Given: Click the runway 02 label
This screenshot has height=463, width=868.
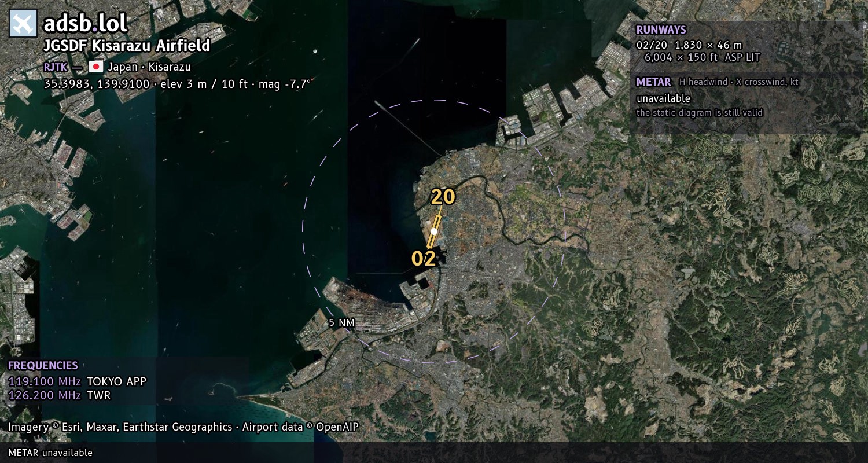Looking at the screenshot, I should (x=424, y=259).
